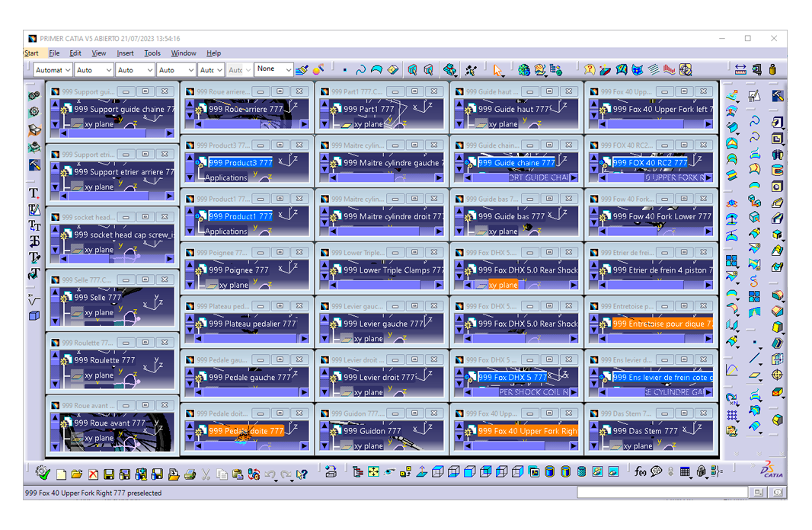
Task: Select 999 Product3 777 tree node
Action: click(x=240, y=162)
